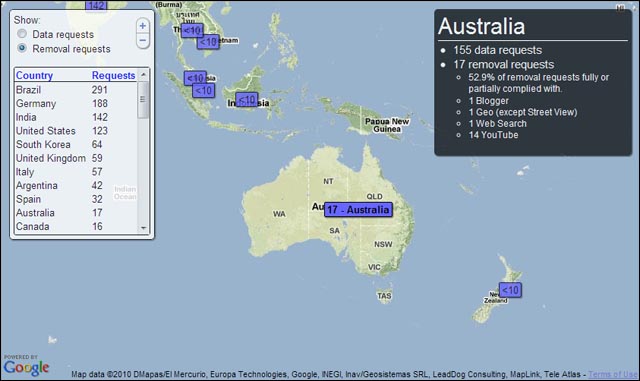Click the <10 marker over Vietnam

click(x=208, y=42)
